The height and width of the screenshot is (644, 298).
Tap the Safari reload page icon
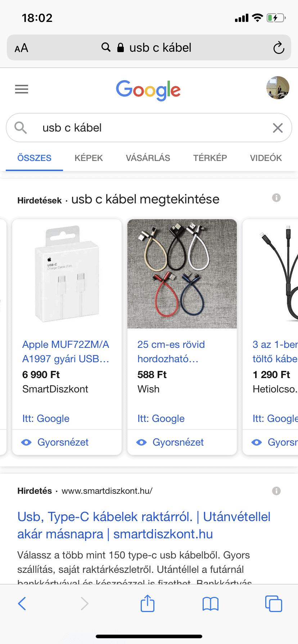(x=279, y=48)
